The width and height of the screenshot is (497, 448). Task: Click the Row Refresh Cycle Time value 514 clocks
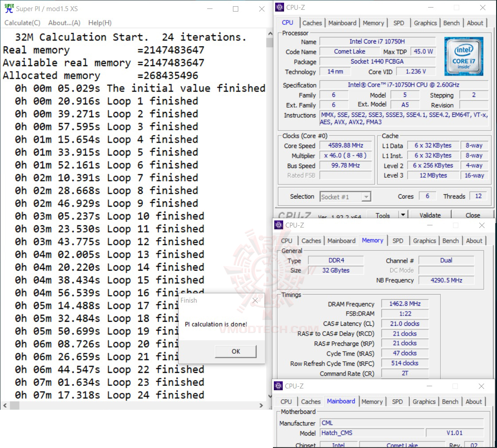tap(405, 364)
